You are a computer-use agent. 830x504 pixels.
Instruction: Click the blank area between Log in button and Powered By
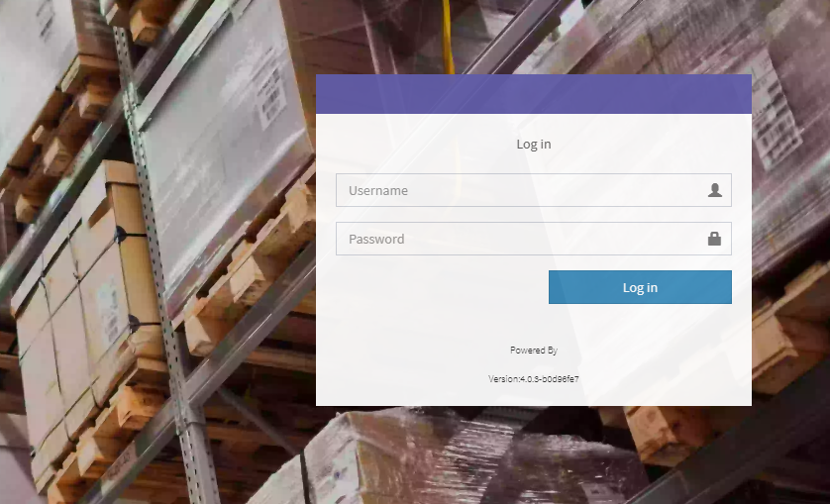pyautogui.click(x=534, y=324)
